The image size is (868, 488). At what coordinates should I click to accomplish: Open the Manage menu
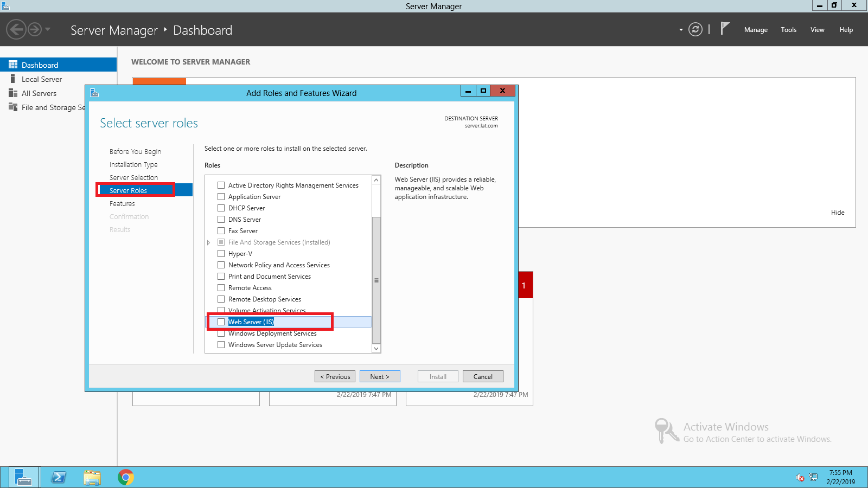point(755,30)
